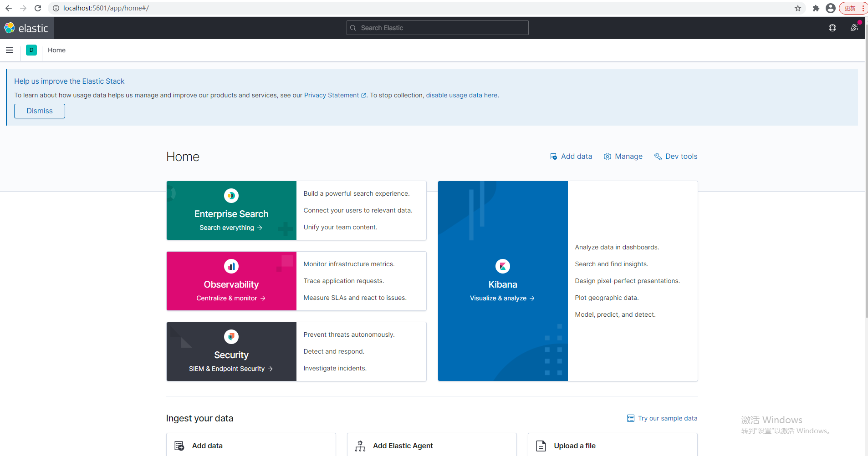Click the Upload a file document icon

pyautogui.click(x=541, y=446)
